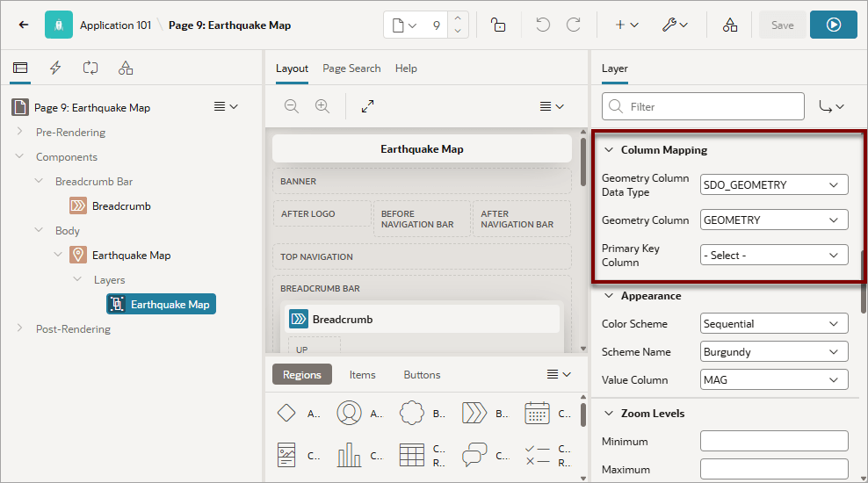The height and width of the screenshot is (483, 868).
Task: Collapse the Body node
Action: coord(39,230)
